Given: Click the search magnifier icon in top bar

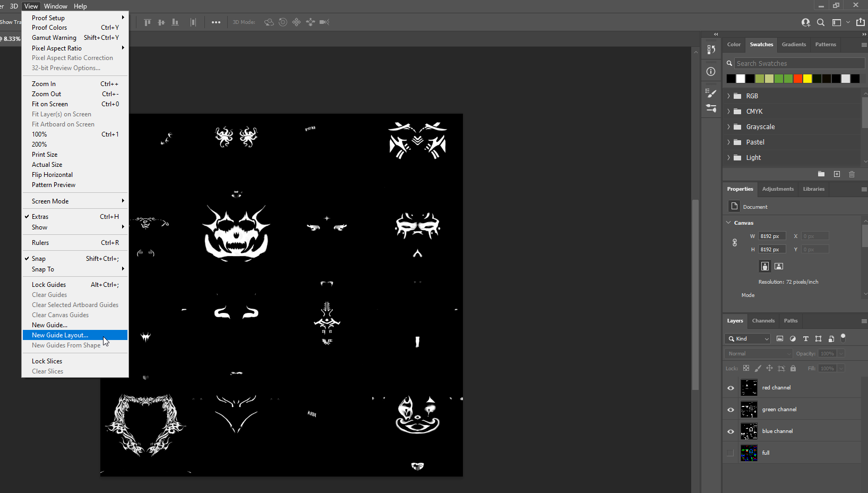Looking at the screenshot, I should 821,22.
